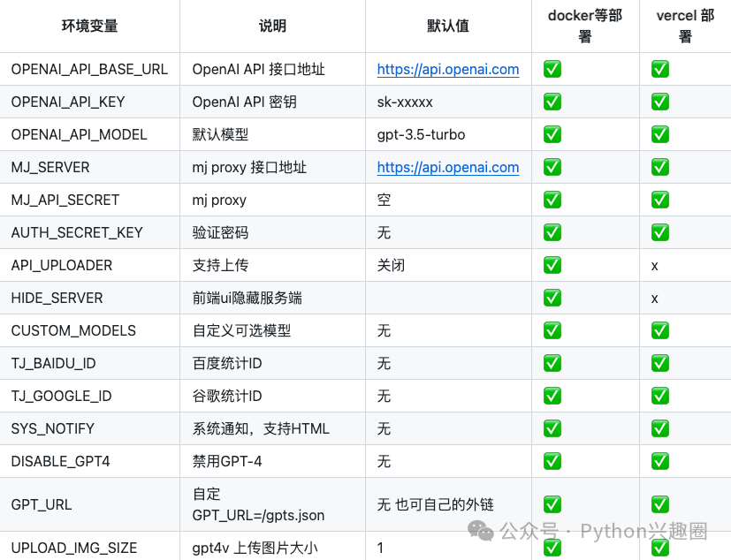Toggle the vercel checkmark on the GPT_URL row
731x560 pixels.
click(659, 504)
